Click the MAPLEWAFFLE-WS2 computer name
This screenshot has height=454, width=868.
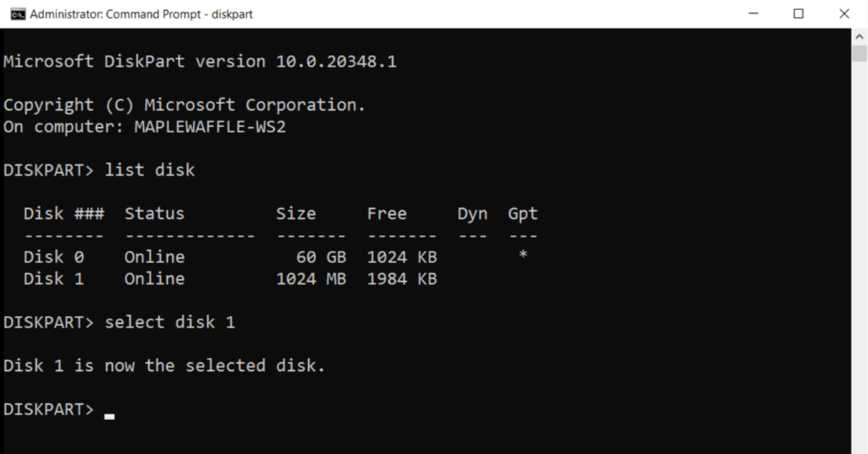click(x=210, y=127)
